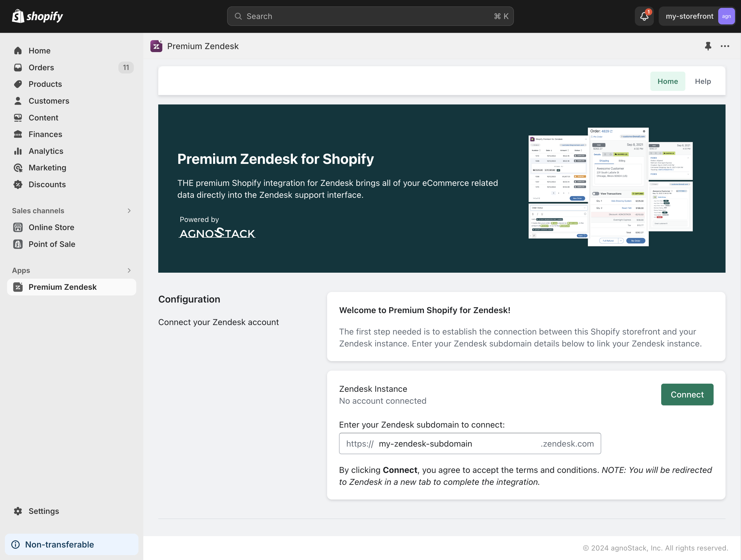Click the Premium Zendesk sidebar icon
This screenshot has width=741, height=560.
pos(18,287)
